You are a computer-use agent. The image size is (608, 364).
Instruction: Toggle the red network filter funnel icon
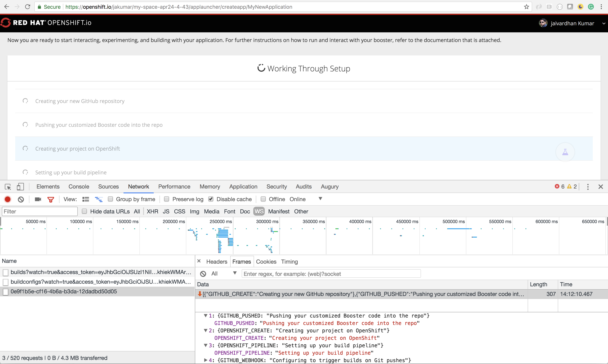pos(51,199)
